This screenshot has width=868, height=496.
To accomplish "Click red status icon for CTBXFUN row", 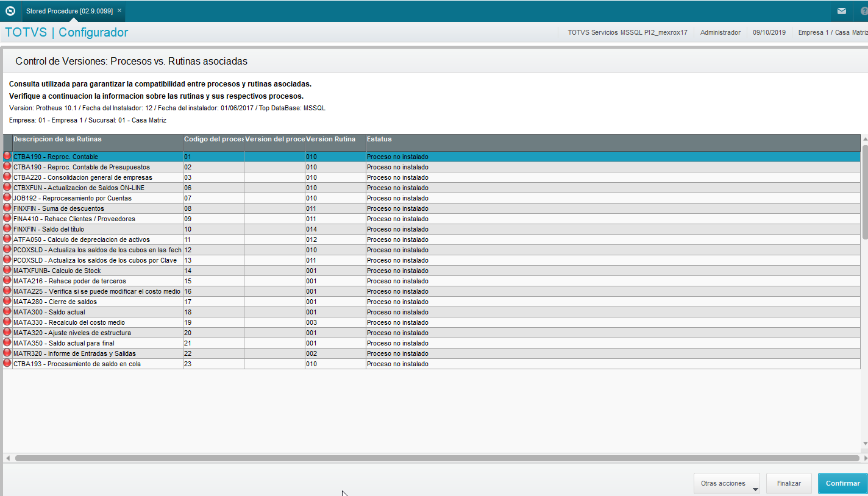I will click(7, 187).
